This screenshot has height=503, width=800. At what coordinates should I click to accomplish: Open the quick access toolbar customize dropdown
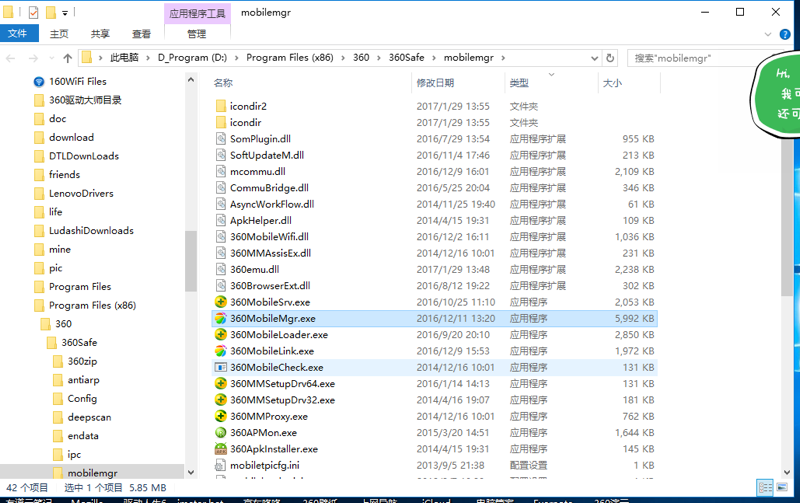tap(65, 13)
